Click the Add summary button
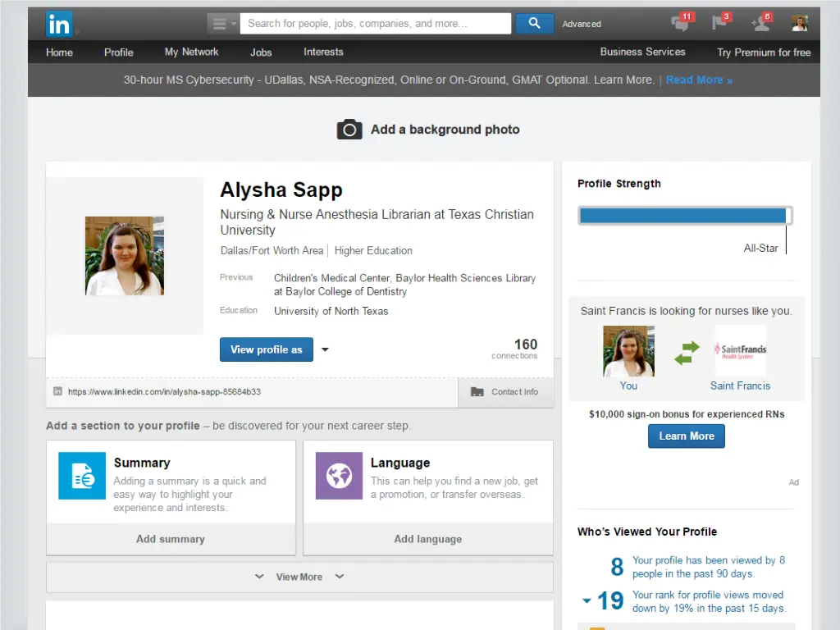Image resolution: width=840 pixels, height=630 pixels. click(x=171, y=539)
